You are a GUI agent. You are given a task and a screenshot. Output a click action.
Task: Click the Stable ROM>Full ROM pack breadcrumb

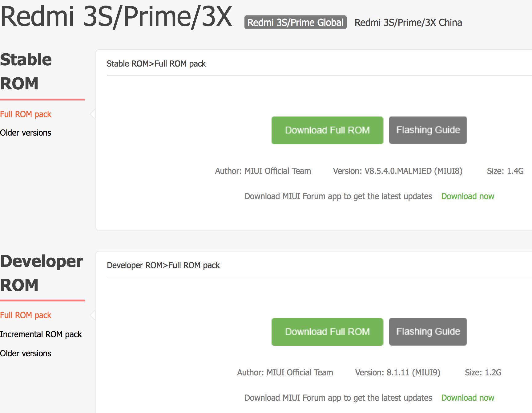click(x=156, y=64)
